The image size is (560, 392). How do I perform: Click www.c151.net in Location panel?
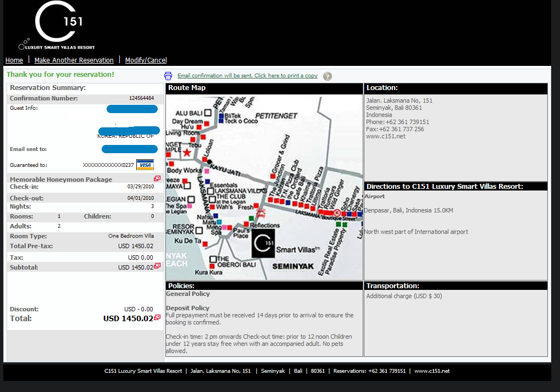[x=386, y=136]
